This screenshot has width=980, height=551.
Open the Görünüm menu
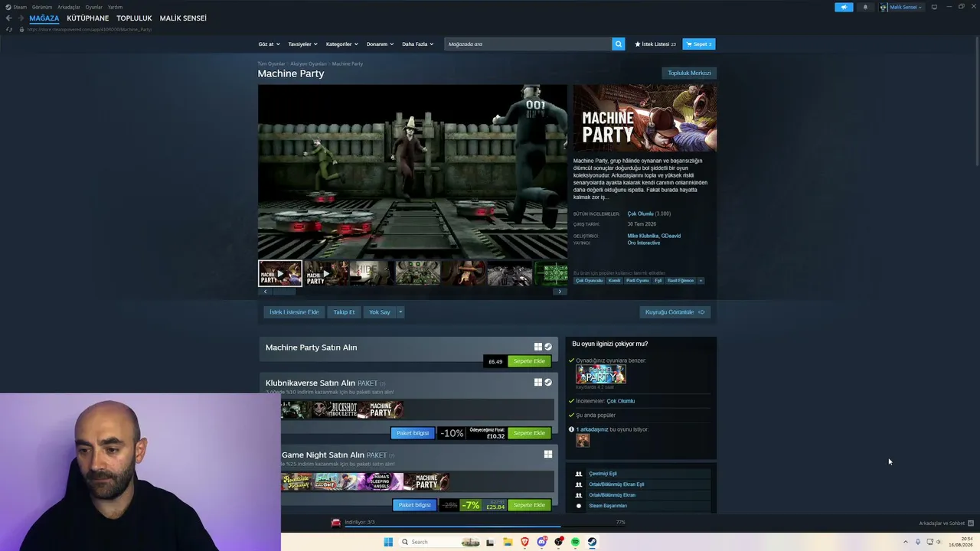pyautogui.click(x=42, y=7)
